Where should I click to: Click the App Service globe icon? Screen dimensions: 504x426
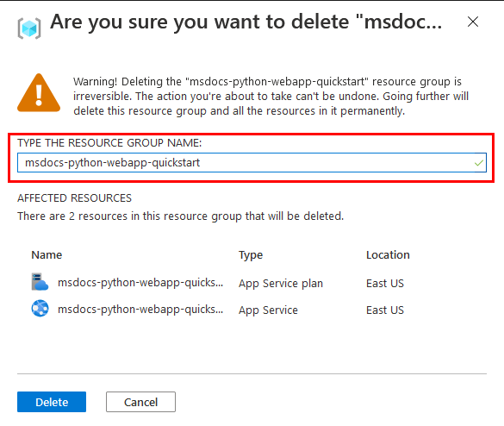tap(40, 309)
